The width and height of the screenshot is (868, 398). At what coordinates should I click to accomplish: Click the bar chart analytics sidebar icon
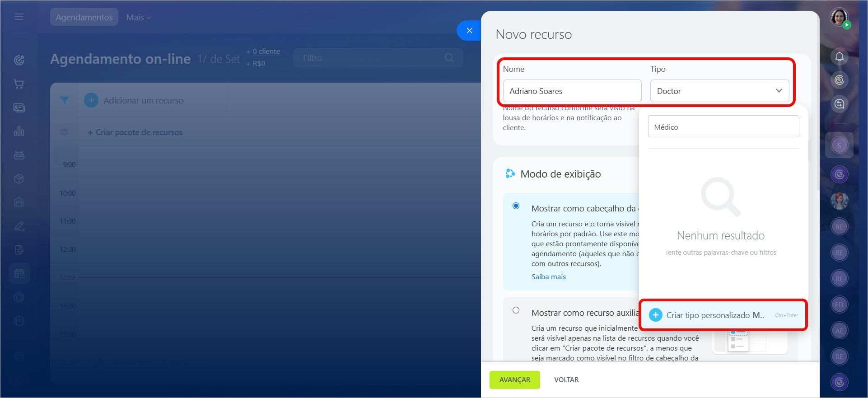coord(19,131)
